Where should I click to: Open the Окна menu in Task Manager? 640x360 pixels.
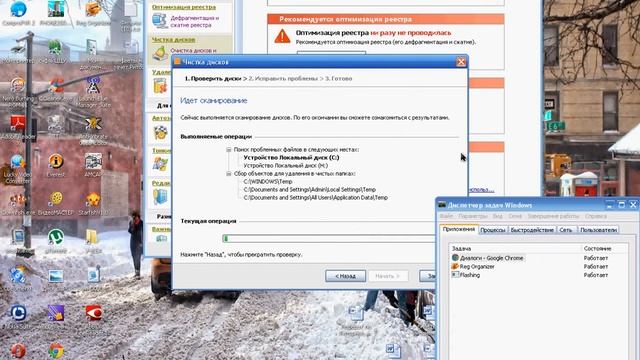pos(515,216)
